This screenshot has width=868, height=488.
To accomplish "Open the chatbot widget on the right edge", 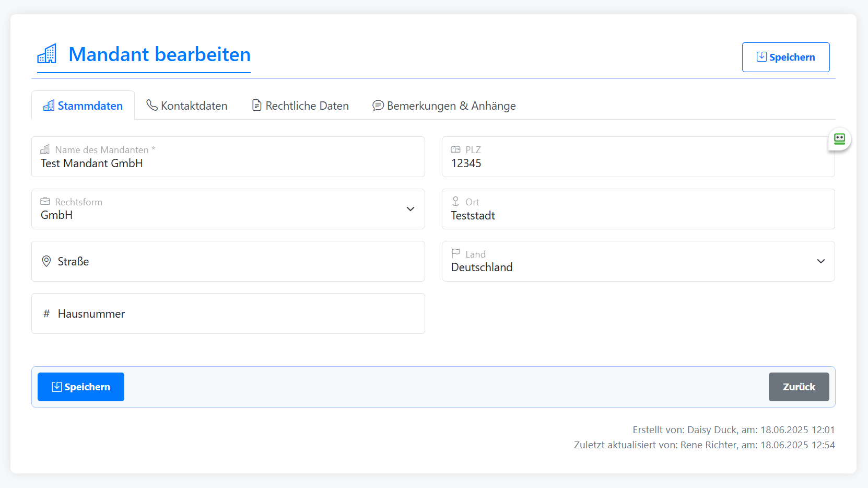I will tap(839, 139).
